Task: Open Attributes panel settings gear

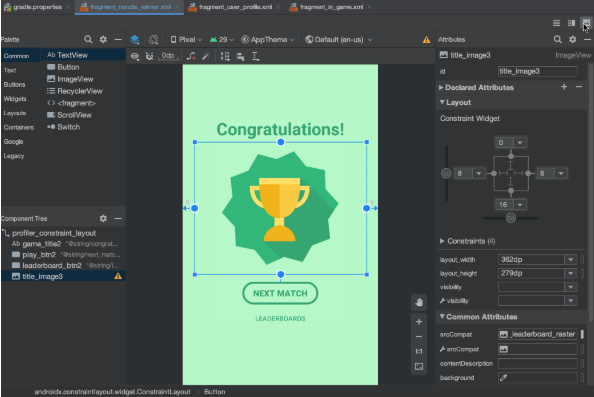Action: 572,39
